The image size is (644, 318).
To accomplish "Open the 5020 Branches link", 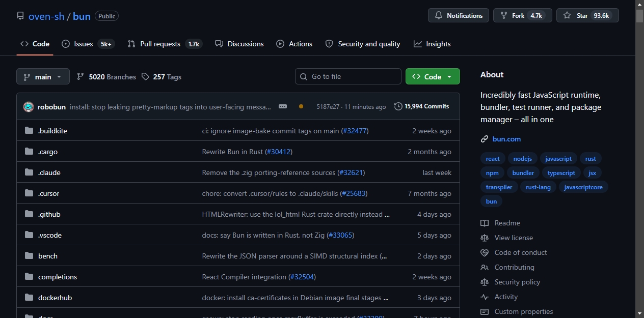I will click(106, 77).
